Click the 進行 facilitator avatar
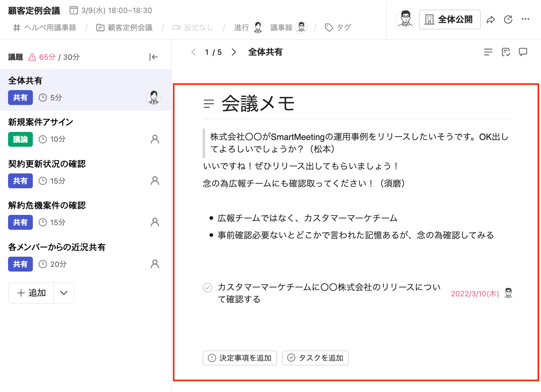This screenshot has height=392, width=541. (258, 28)
